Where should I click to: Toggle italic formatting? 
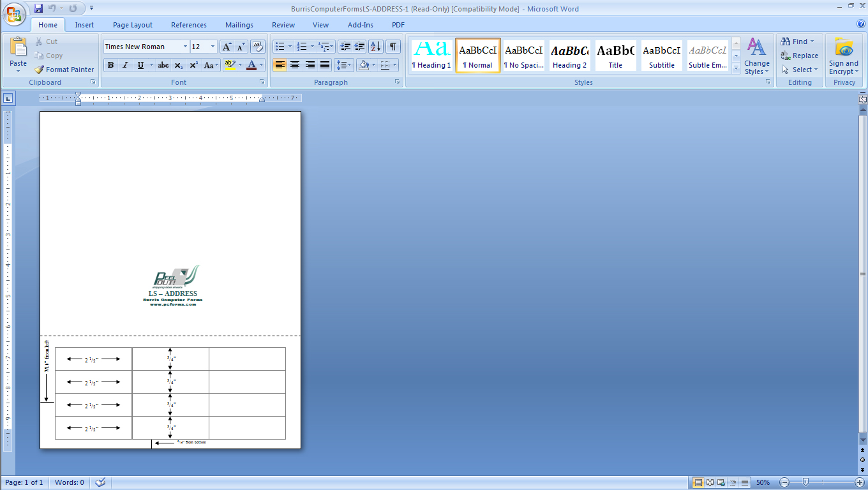click(125, 65)
